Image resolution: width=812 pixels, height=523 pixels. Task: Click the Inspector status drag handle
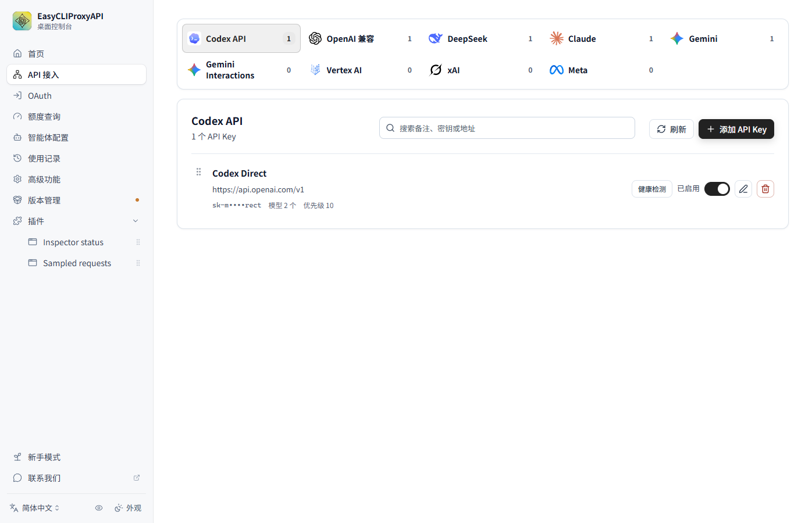pyautogui.click(x=138, y=242)
